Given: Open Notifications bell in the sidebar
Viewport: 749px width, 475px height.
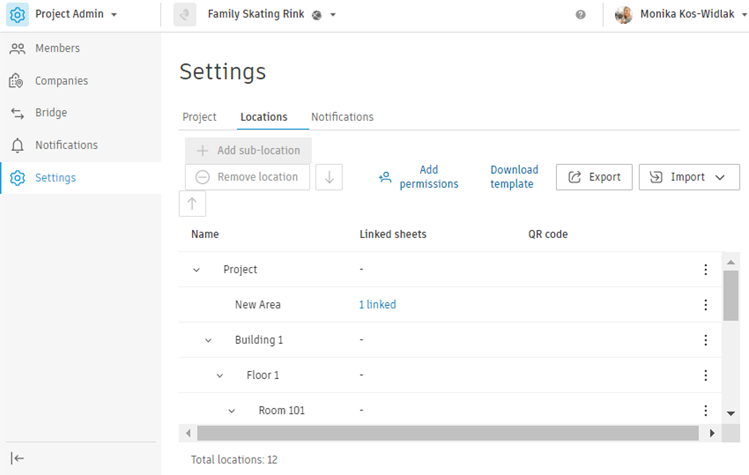Looking at the screenshot, I should tap(17, 145).
